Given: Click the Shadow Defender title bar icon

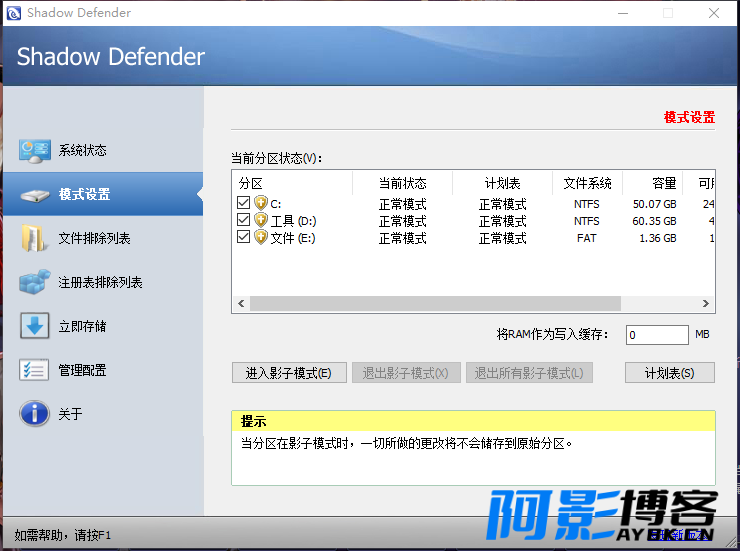Looking at the screenshot, I should (x=14, y=13).
